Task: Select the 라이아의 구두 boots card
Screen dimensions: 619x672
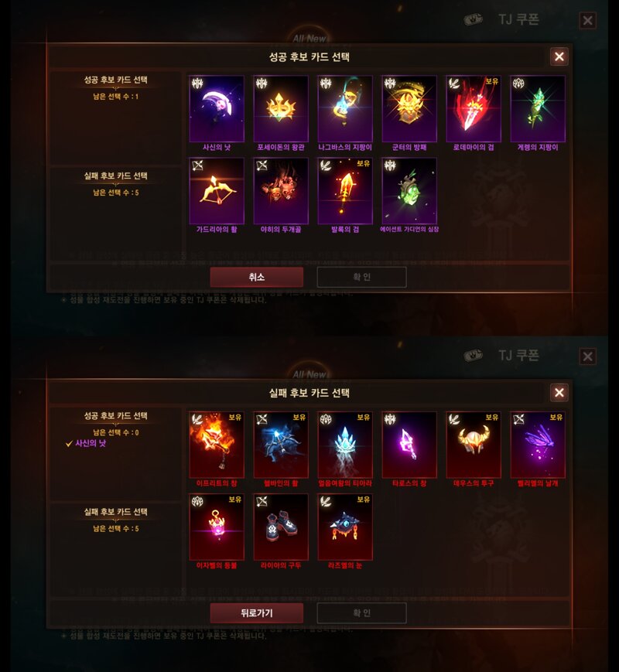Action: [281, 527]
